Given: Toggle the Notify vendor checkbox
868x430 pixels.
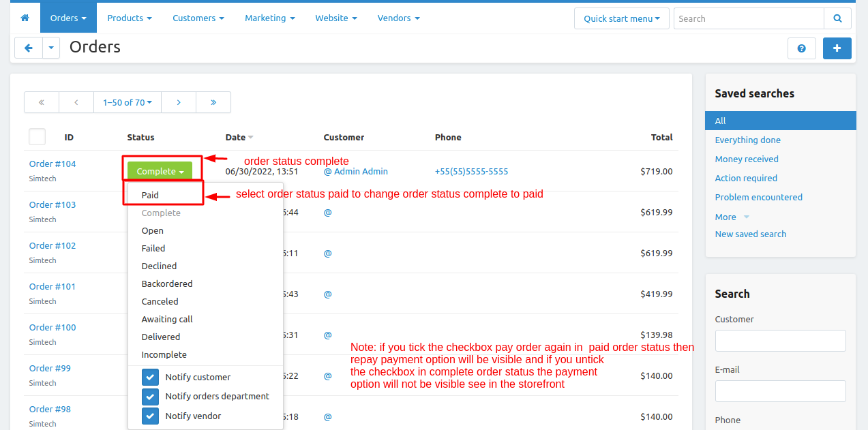Looking at the screenshot, I should coord(150,416).
